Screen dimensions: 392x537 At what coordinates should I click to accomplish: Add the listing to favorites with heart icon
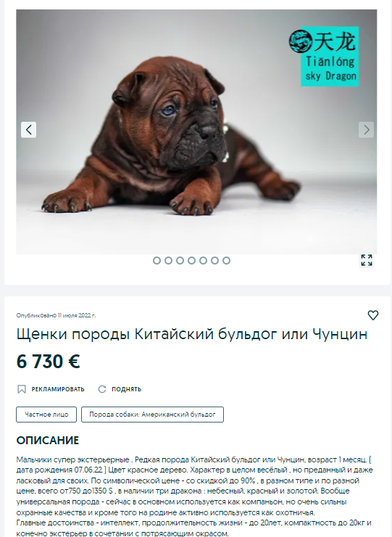tap(373, 315)
